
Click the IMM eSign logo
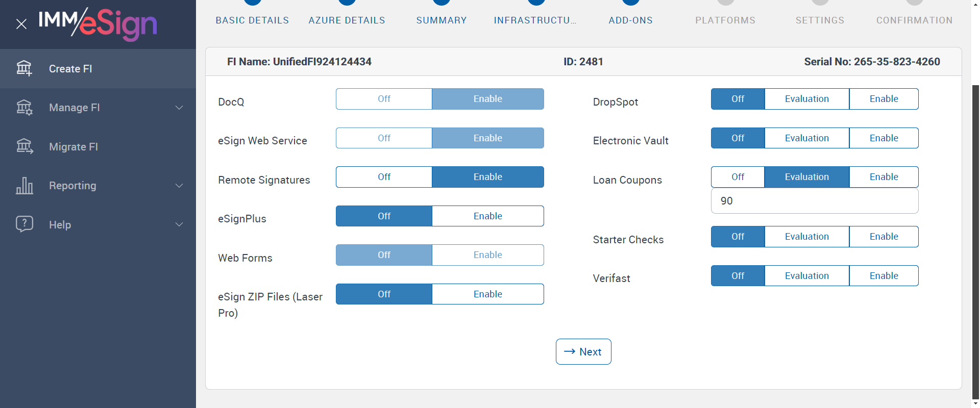97,24
